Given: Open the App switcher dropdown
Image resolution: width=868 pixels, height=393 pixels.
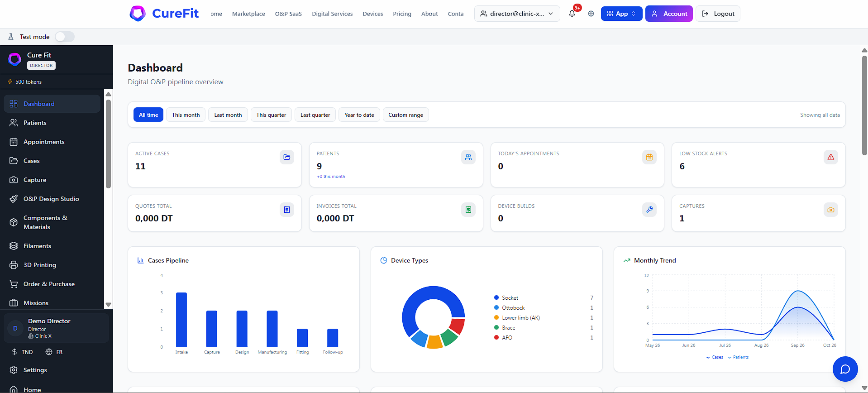Looking at the screenshot, I should [621, 14].
